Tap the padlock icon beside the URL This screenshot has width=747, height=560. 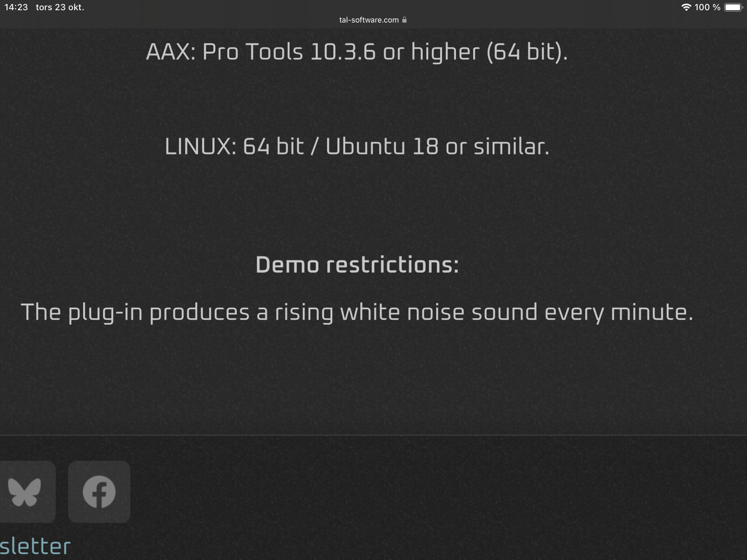coord(404,20)
